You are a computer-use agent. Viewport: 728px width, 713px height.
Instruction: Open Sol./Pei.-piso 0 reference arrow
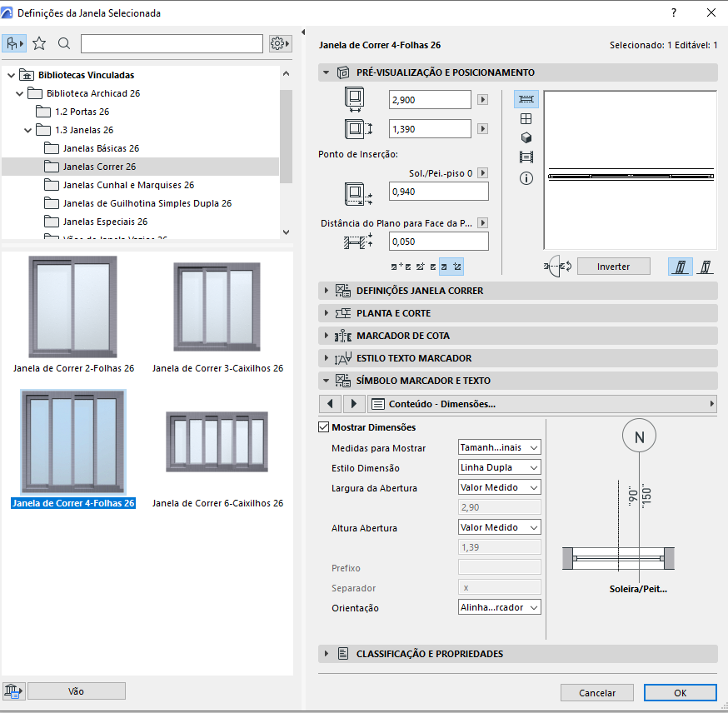(x=483, y=173)
